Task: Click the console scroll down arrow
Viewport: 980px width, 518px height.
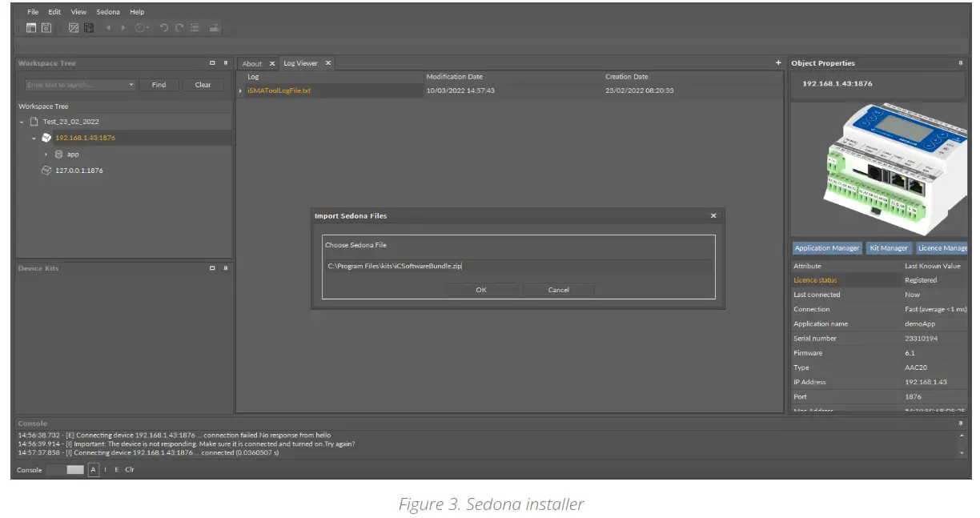Action: [962, 453]
